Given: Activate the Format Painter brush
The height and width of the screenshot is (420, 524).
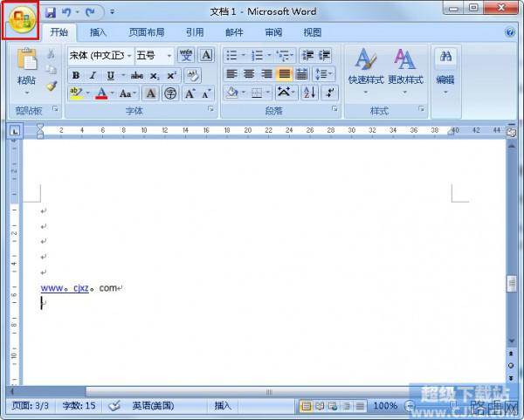Looking at the screenshot, I should coord(52,86).
